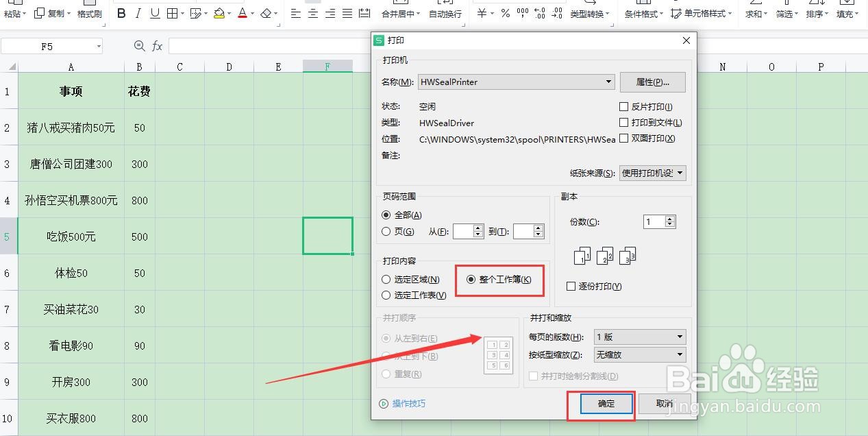Apply underline formatting

tap(156, 13)
